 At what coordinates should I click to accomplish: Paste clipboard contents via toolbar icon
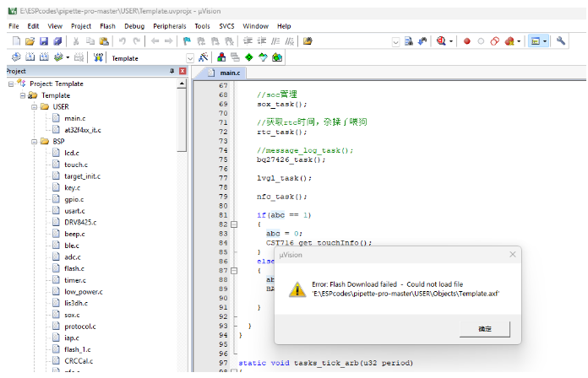(x=104, y=41)
